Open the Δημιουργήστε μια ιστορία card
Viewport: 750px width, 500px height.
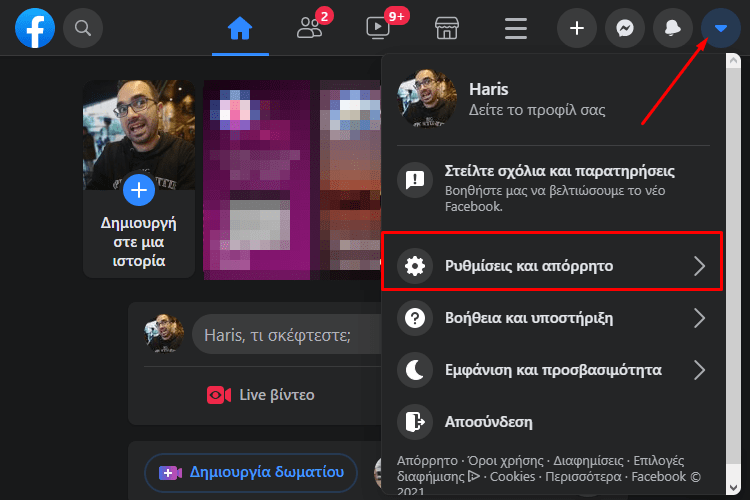(x=139, y=179)
